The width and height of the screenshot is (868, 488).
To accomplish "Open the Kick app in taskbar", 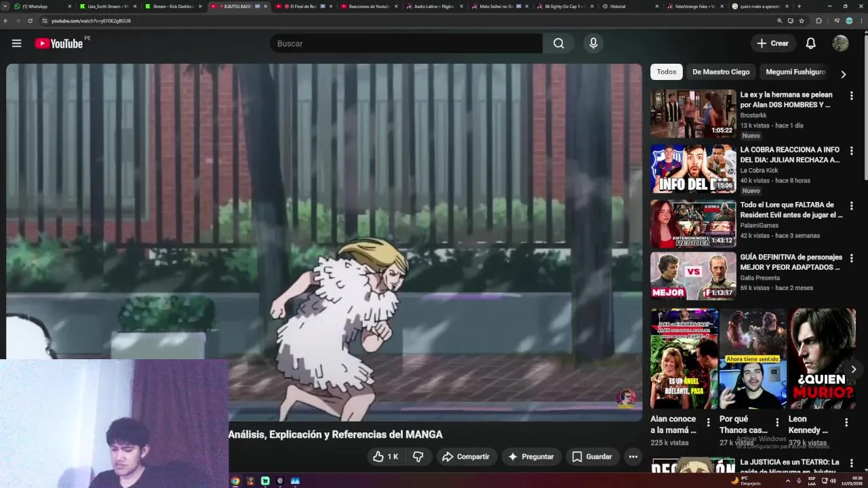I will [x=265, y=481].
